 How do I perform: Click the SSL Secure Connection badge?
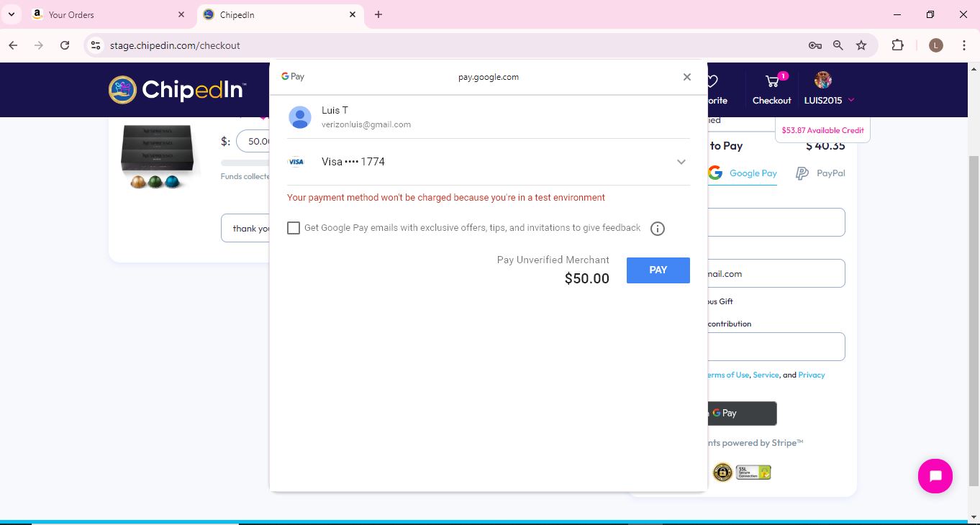[x=753, y=472]
